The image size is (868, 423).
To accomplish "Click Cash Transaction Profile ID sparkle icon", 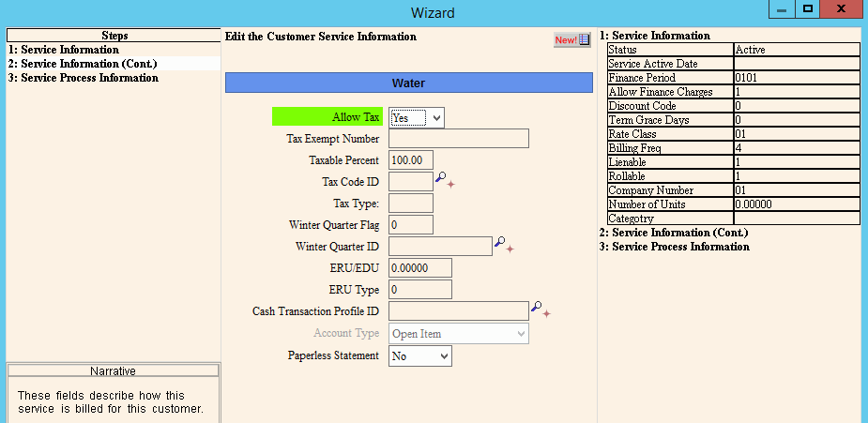I will pyautogui.click(x=546, y=313).
